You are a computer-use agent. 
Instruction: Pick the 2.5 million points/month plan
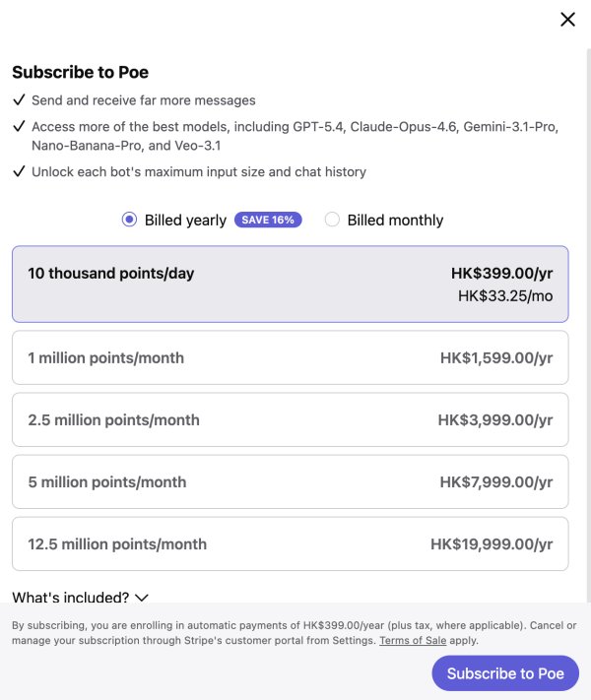290,419
